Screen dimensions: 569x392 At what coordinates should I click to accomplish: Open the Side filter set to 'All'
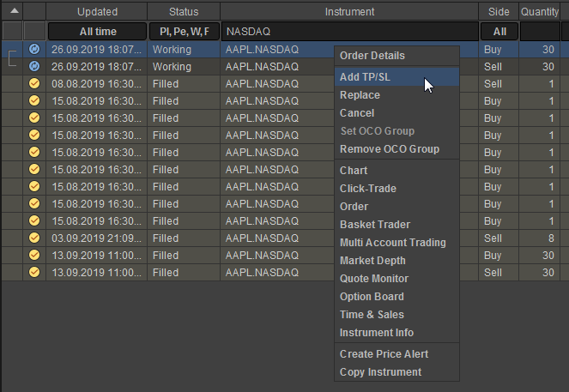499,31
